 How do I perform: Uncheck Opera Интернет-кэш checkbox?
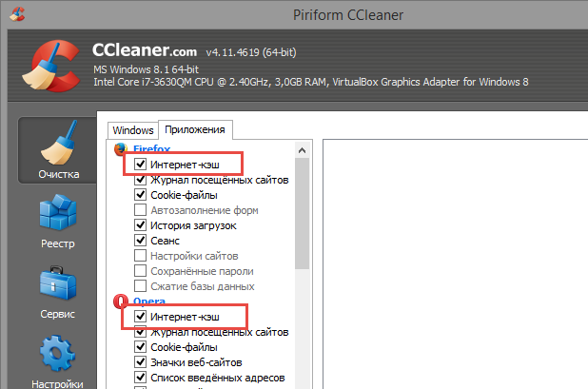pos(140,317)
